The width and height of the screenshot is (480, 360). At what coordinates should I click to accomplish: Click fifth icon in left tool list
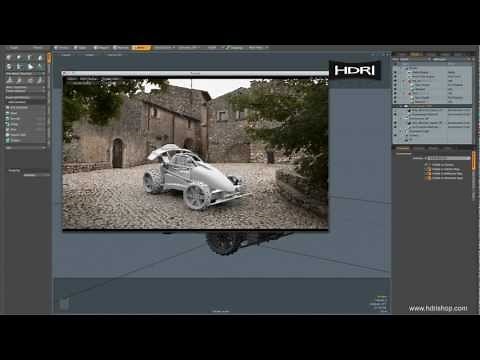[x=7, y=129]
